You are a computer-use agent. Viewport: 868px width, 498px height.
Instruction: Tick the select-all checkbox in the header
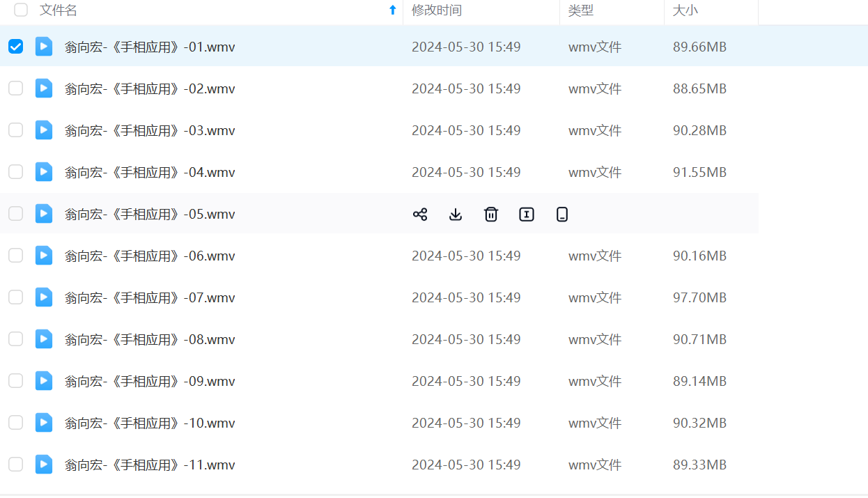[x=21, y=10]
